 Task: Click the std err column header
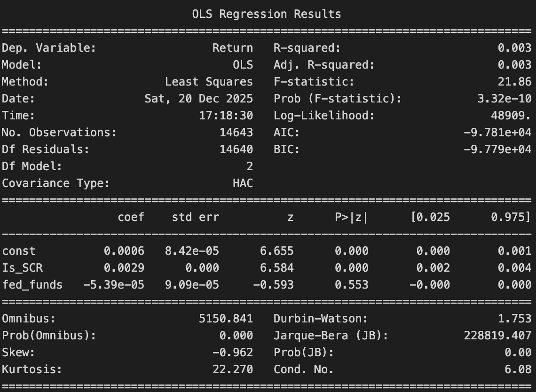point(195,217)
